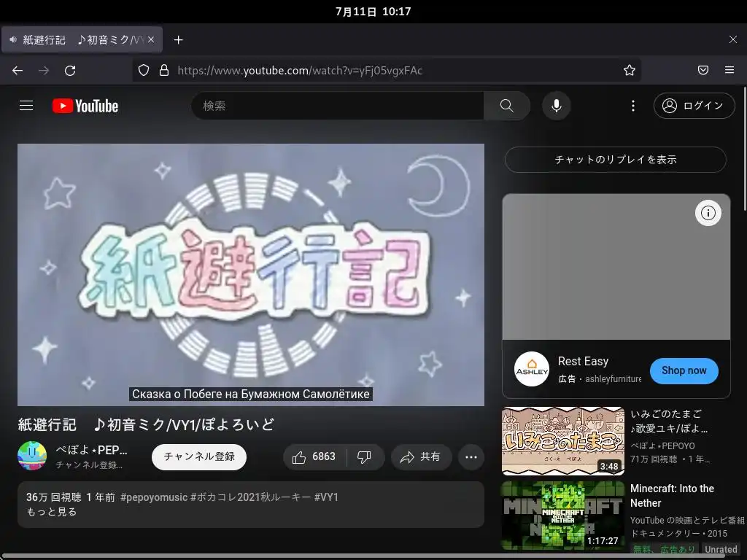
Task: Focus the 検索 search field
Action: coord(338,105)
